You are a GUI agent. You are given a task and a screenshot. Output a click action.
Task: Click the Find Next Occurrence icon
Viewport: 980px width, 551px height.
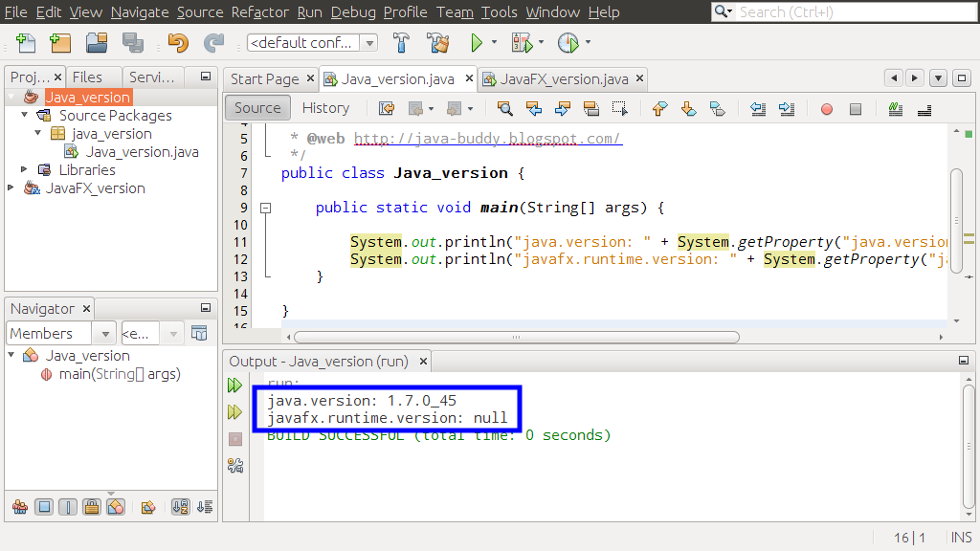tap(563, 109)
